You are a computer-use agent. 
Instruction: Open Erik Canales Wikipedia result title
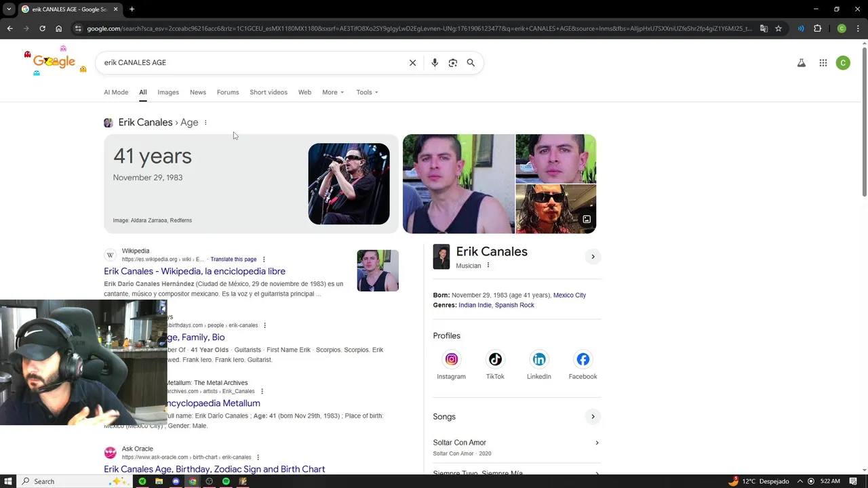coord(195,271)
